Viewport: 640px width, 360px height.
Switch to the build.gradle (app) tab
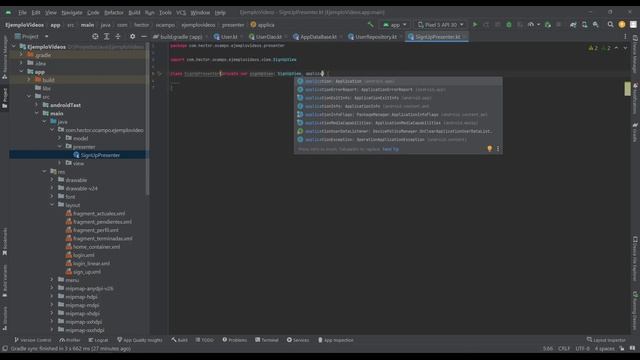pyautogui.click(x=178, y=37)
